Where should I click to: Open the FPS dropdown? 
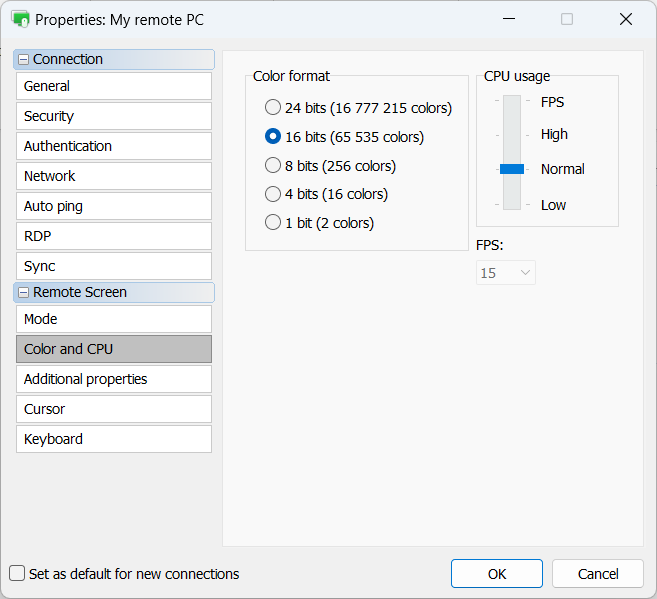coord(506,273)
